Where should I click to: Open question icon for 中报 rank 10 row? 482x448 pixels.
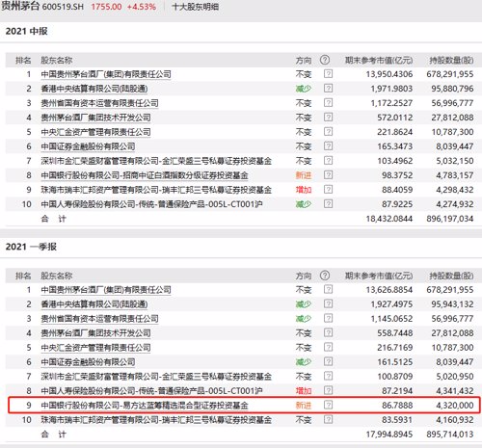click(328, 204)
